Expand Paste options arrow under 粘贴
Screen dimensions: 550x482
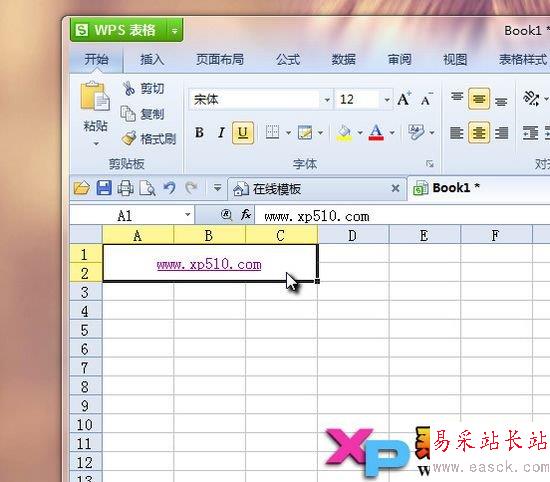click(x=96, y=144)
